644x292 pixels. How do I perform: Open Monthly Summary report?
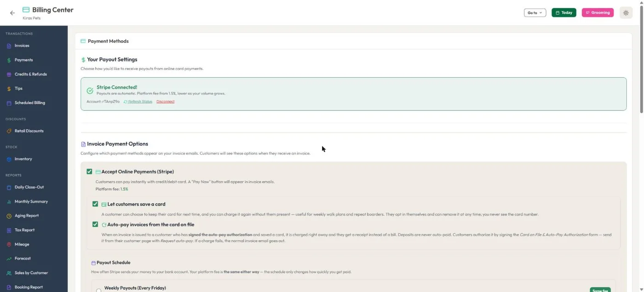[x=31, y=202]
